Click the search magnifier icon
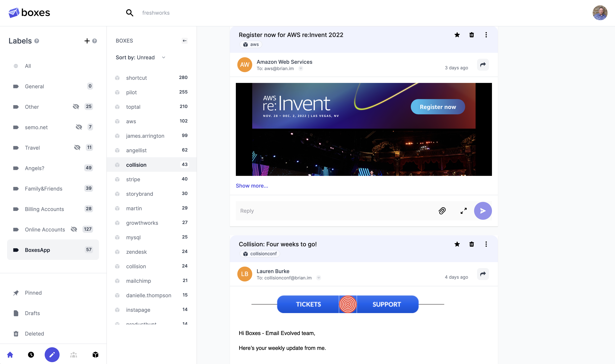 tap(129, 13)
